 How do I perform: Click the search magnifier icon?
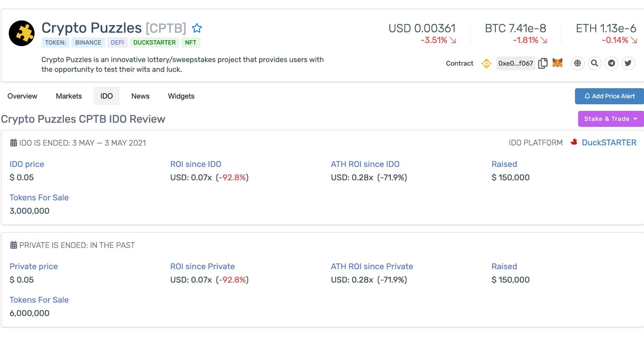click(595, 63)
